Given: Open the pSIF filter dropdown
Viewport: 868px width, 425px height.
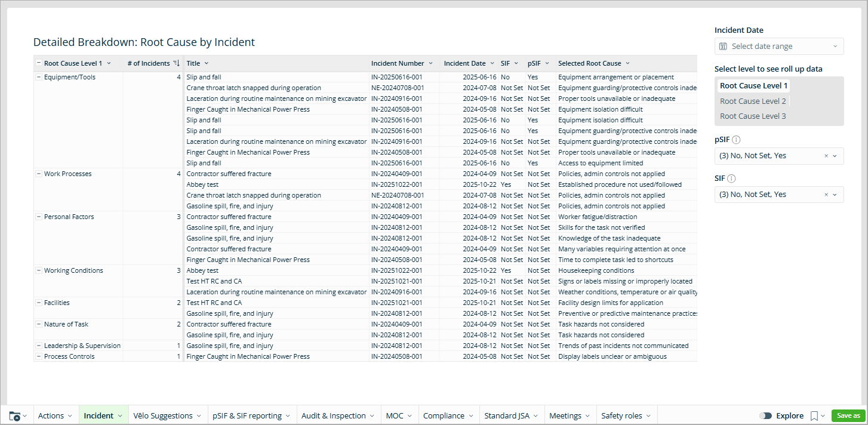Looking at the screenshot, I should [835, 156].
